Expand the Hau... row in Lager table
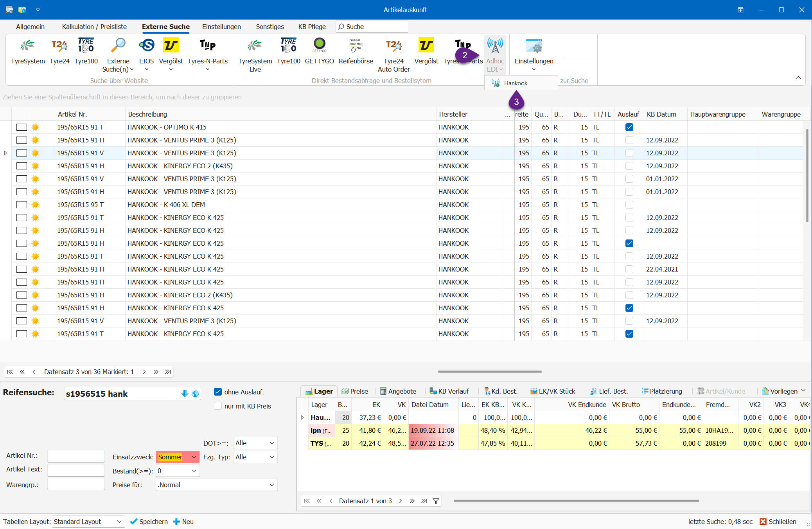The width and height of the screenshot is (812, 529). point(302,417)
